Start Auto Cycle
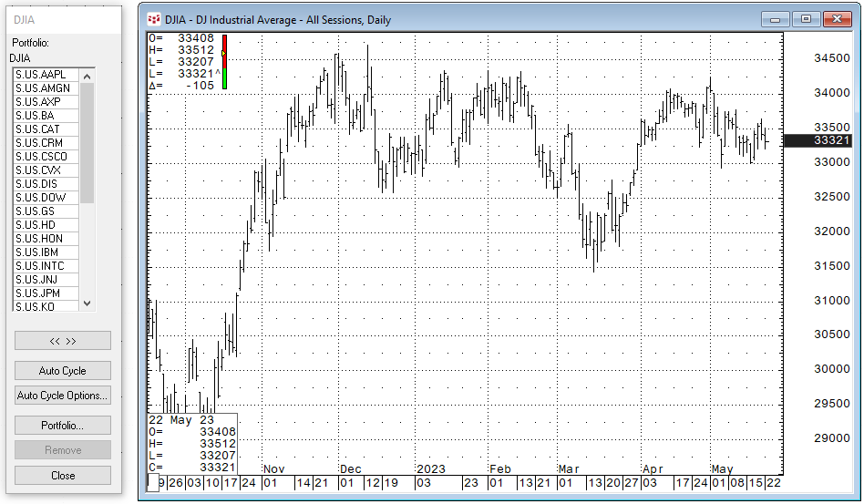864x504 pixels. (63, 371)
